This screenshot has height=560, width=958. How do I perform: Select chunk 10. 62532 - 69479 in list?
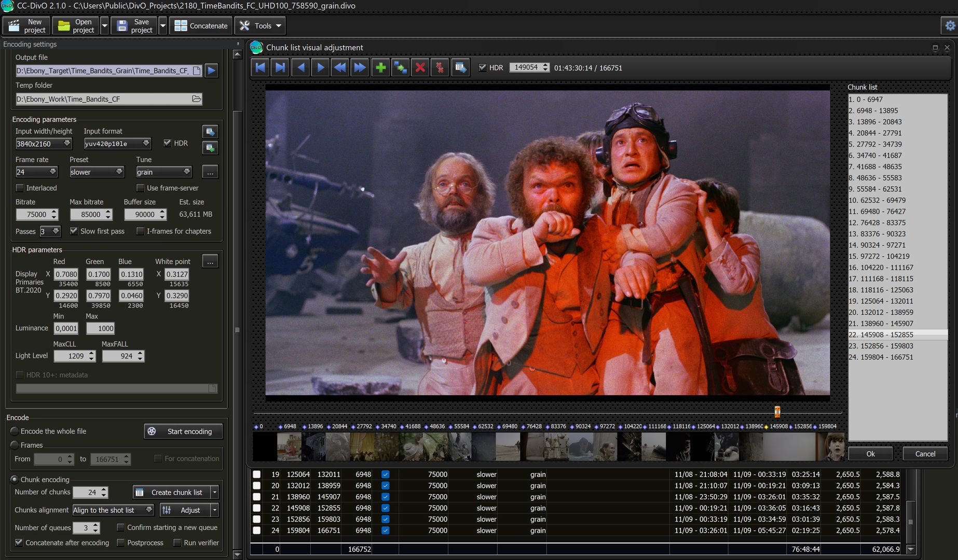point(898,200)
